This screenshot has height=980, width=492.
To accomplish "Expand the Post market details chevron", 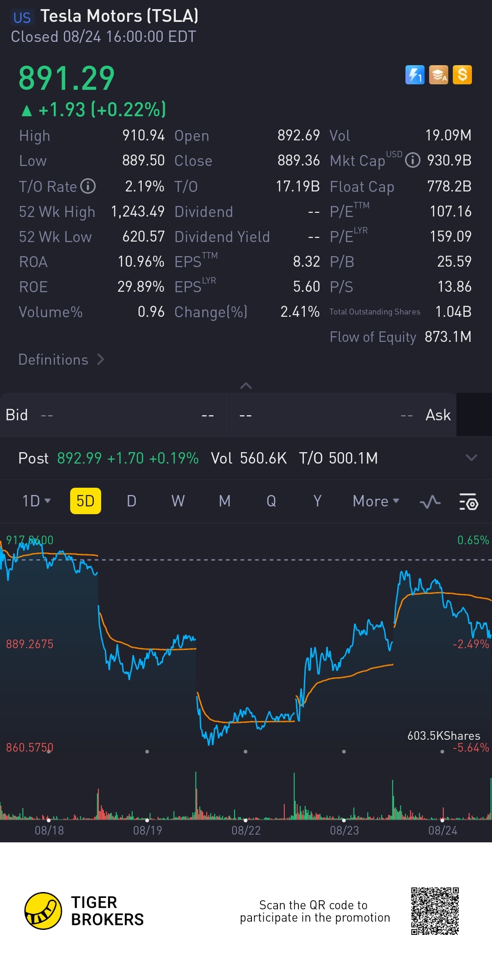I will (x=471, y=458).
